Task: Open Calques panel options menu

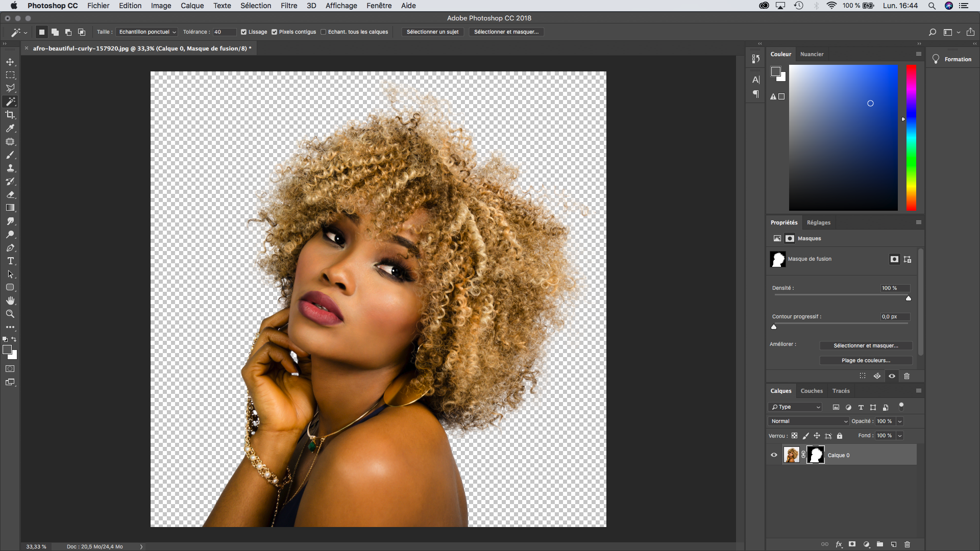Action: tap(919, 391)
